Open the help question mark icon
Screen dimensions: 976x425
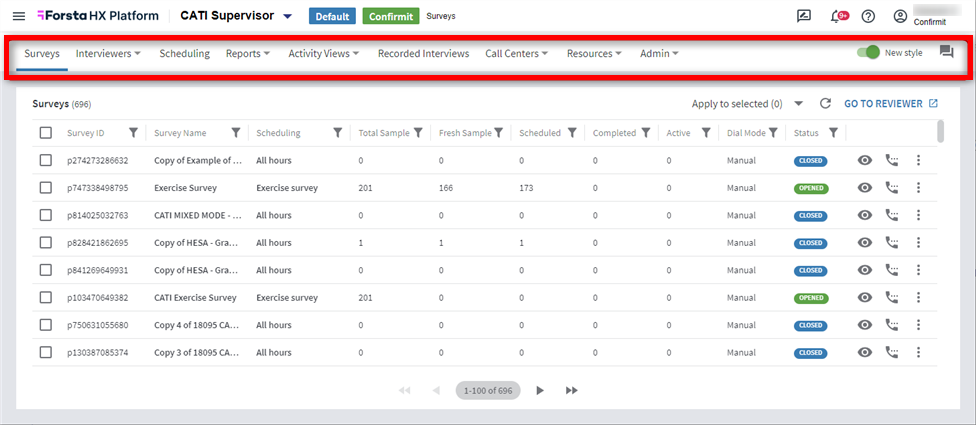pyautogui.click(x=868, y=17)
